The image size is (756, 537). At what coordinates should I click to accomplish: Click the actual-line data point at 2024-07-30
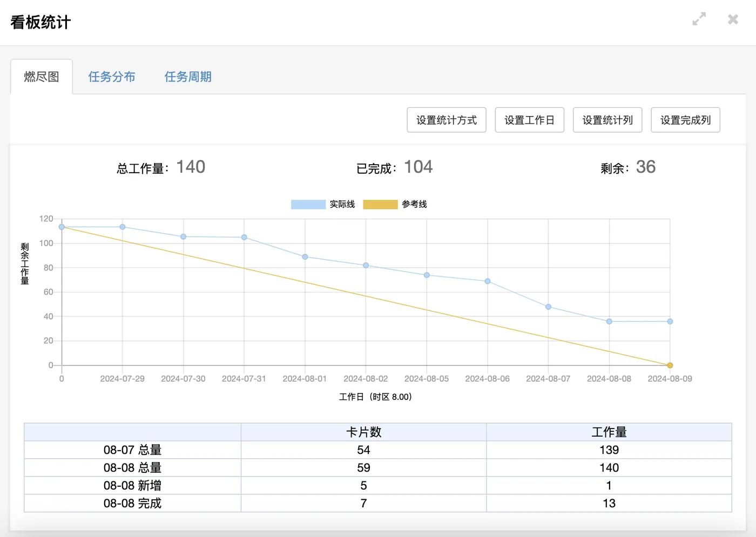(183, 237)
